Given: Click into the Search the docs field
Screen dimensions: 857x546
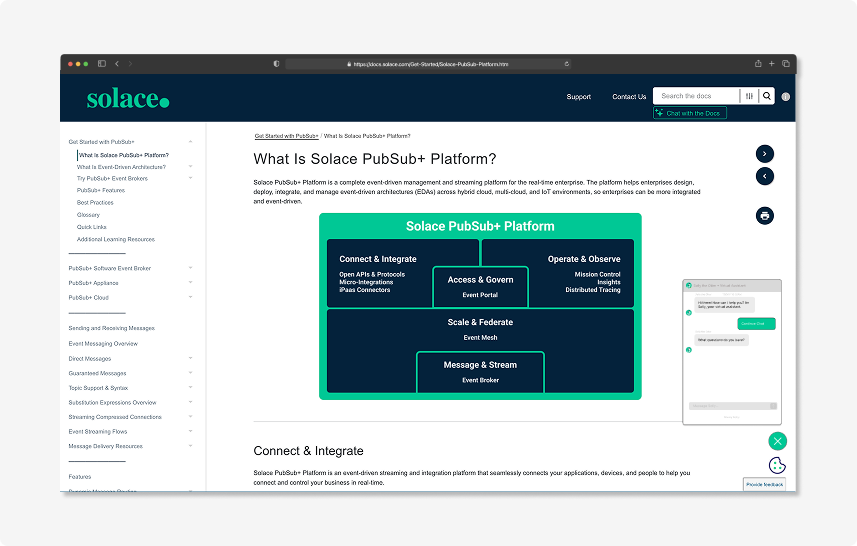Looking at the screenshot, I should (696, 96).
